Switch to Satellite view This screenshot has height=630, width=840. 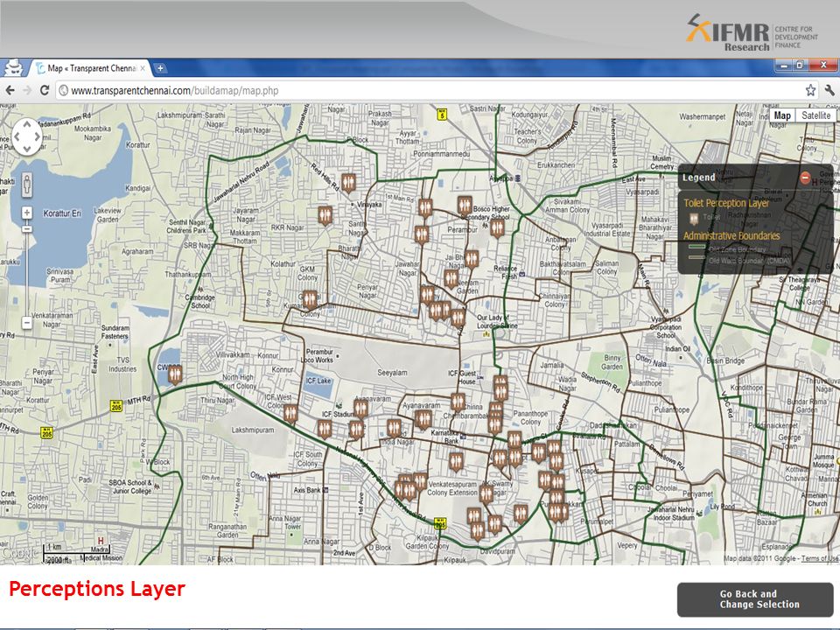(x=815, y=115)
